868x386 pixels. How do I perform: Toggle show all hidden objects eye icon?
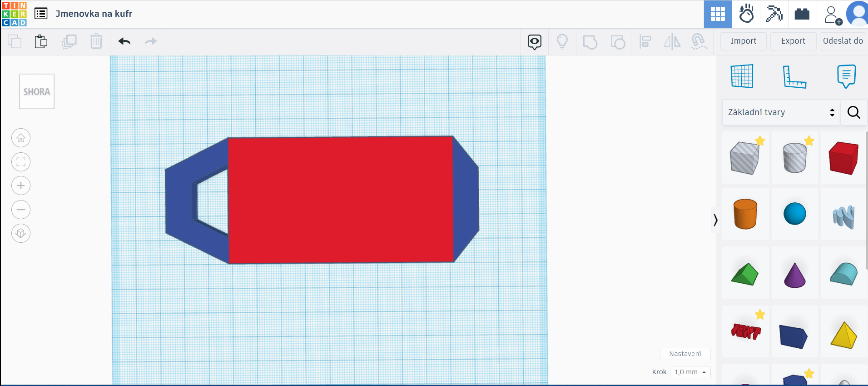coord(535,42)
